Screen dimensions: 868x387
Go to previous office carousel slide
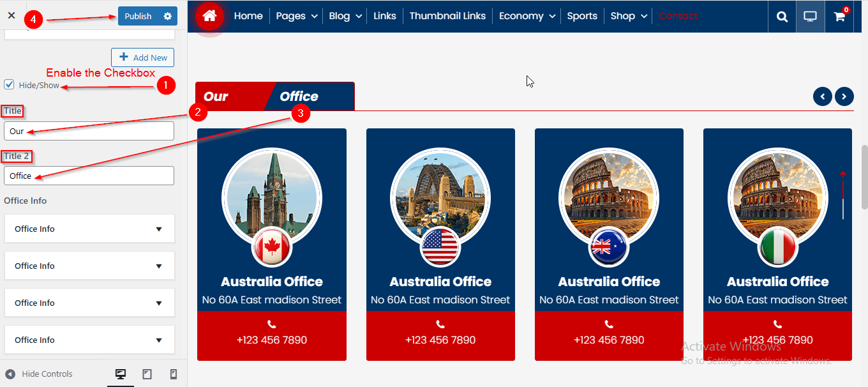point(822,96)
